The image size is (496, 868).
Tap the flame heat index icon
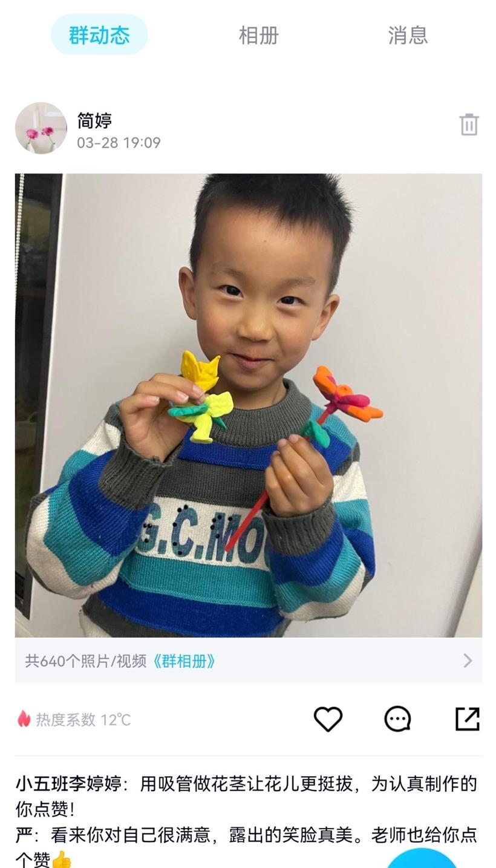click(24, 719)
